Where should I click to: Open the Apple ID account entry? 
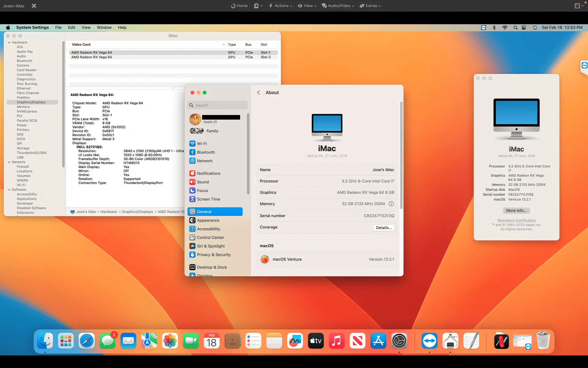[215, 119]
